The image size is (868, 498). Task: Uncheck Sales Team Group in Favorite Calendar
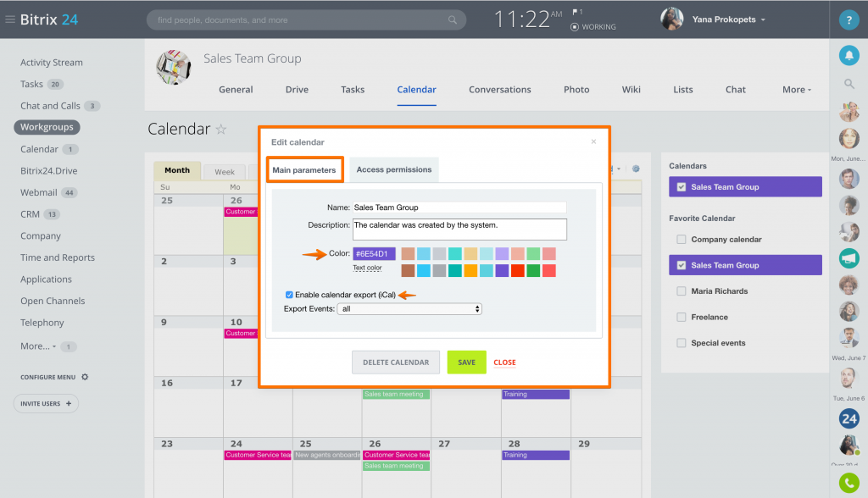682,265
